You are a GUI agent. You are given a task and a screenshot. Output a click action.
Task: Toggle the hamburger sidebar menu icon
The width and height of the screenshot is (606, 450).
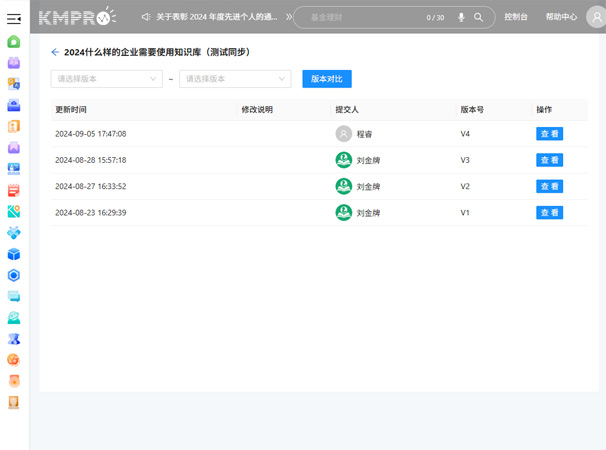[x=14, y=18]
